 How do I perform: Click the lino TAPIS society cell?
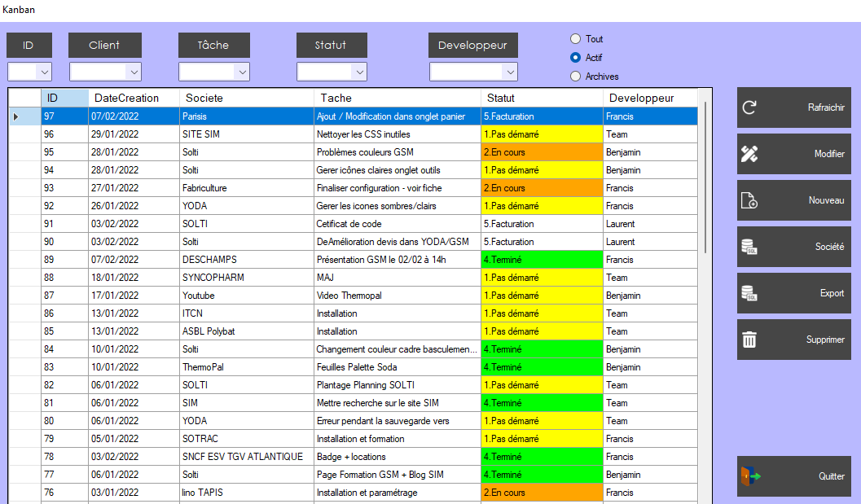click(247, 493)
